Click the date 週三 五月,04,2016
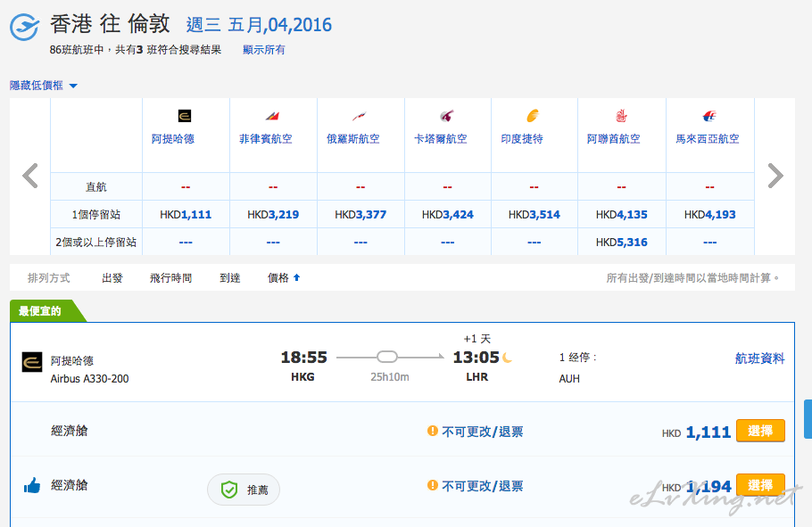This screenshot has width=812, height=527. click(x=259, y=25)
